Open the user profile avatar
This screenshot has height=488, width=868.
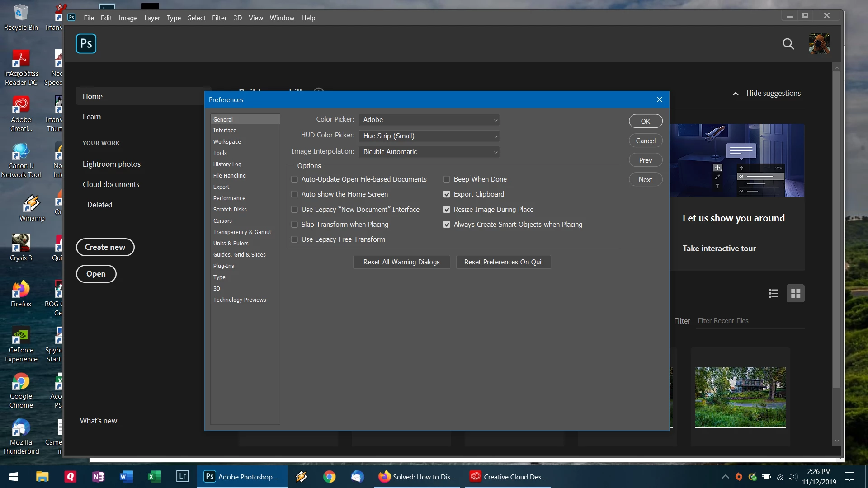pos(819,44)
